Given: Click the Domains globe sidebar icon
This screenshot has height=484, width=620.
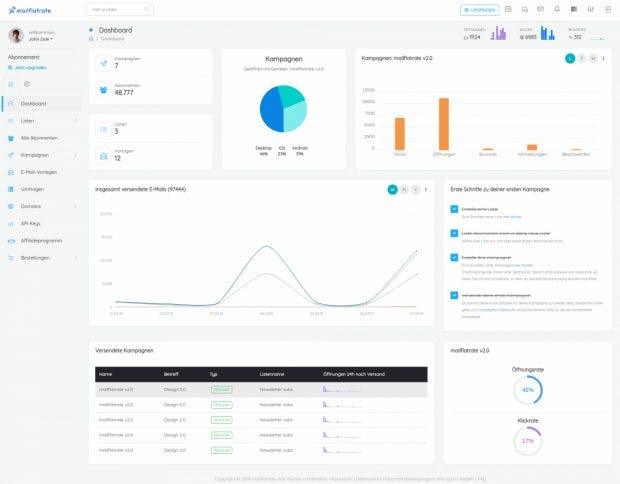Looking at the screenshot, I should (x=11, y=206).
